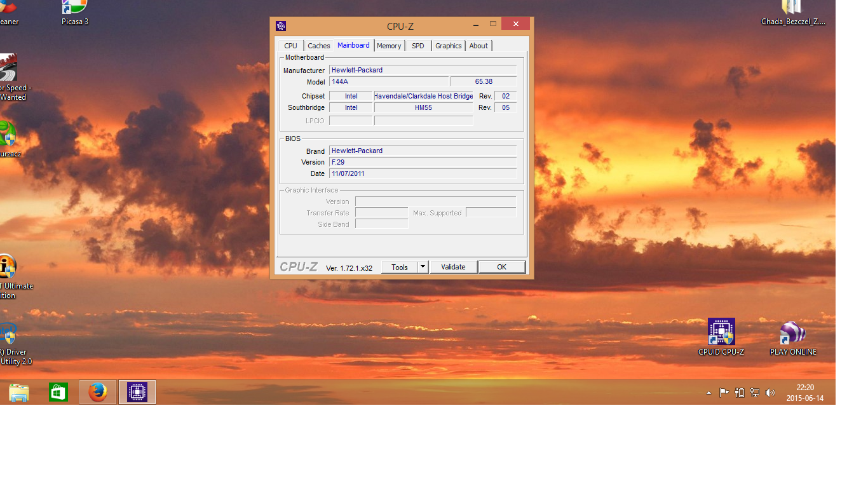This screenshot has width=868, height=488.
Task: Click the Tools button
Action: 400,268
